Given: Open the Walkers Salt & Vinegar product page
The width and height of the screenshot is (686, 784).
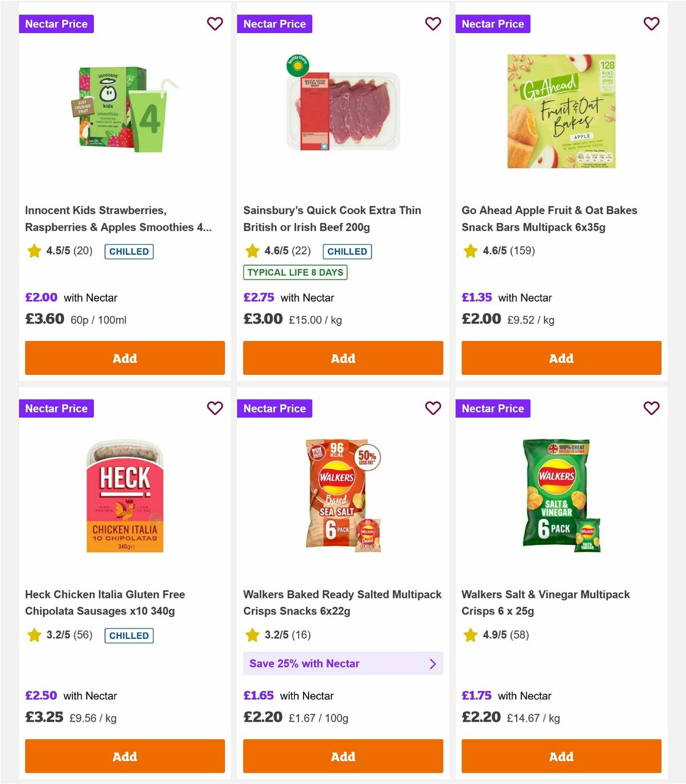Looking at the screenshot, I should [x=546, y=602].
